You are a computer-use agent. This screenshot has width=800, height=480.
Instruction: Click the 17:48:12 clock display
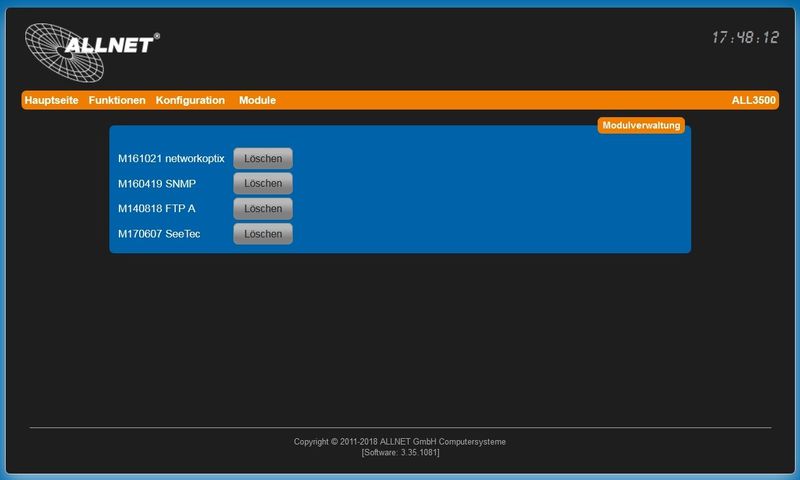pos(745,37)
